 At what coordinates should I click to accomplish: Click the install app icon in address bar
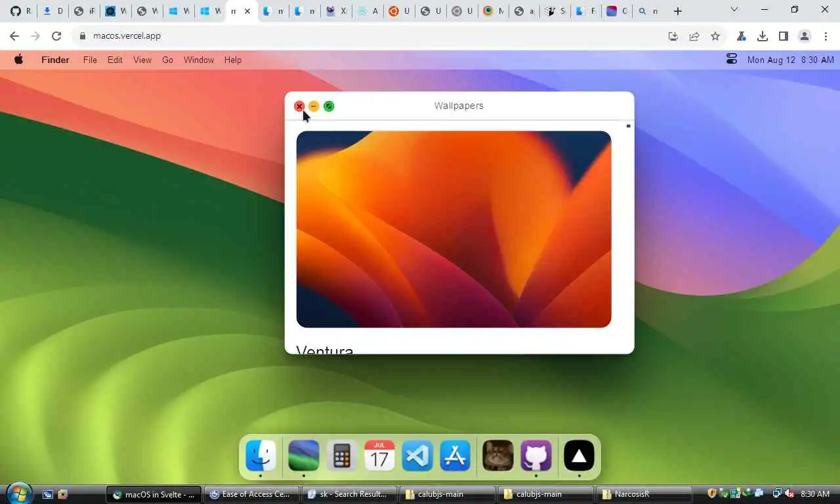click(x=673, y=36)
